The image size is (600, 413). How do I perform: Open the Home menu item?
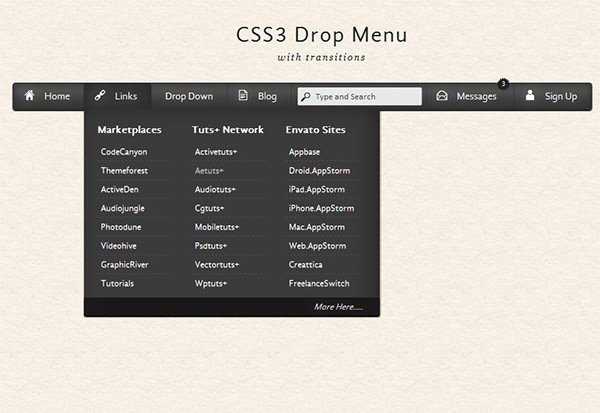tap(48, 96)
